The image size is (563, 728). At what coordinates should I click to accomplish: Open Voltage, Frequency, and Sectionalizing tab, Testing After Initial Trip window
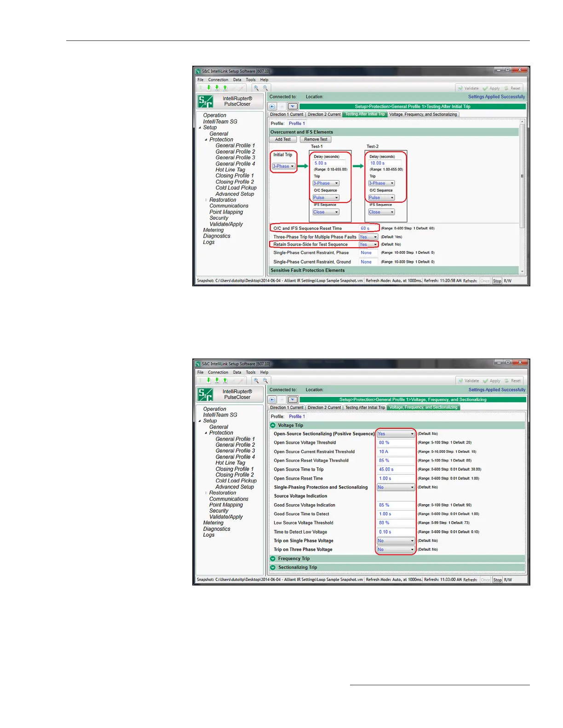(x=423, y=114)
